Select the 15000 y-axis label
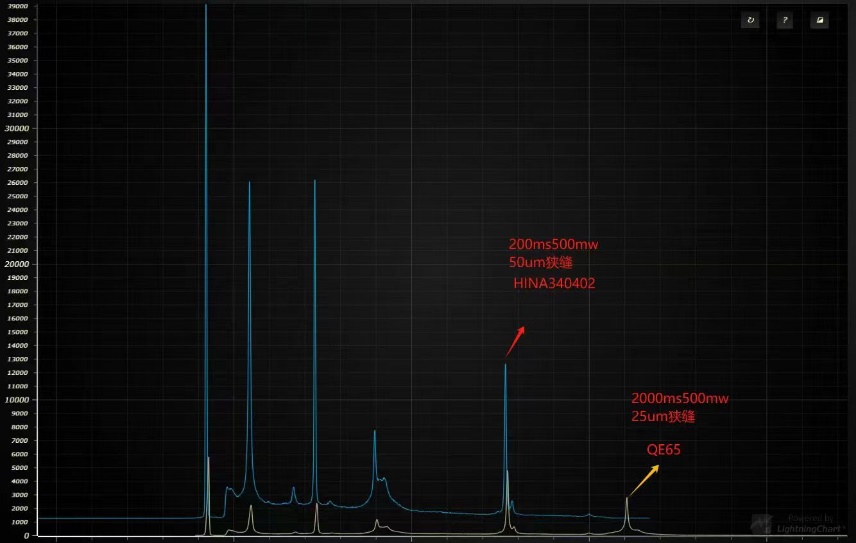 [x=17, y=332]
